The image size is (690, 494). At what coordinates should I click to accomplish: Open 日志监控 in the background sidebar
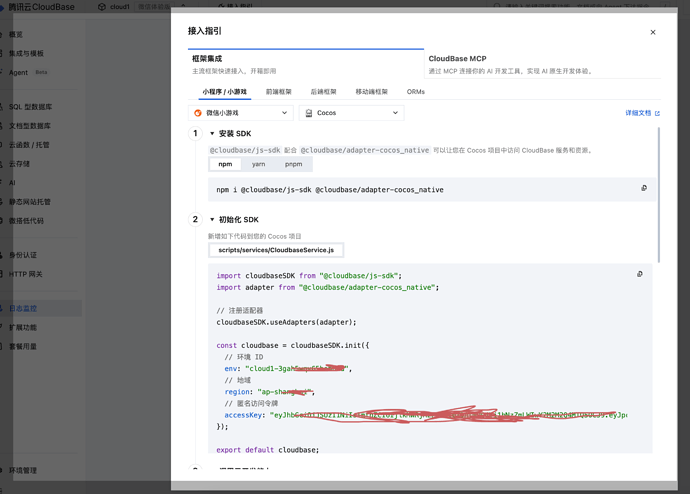pyautogui.click(x=40, y=308)
